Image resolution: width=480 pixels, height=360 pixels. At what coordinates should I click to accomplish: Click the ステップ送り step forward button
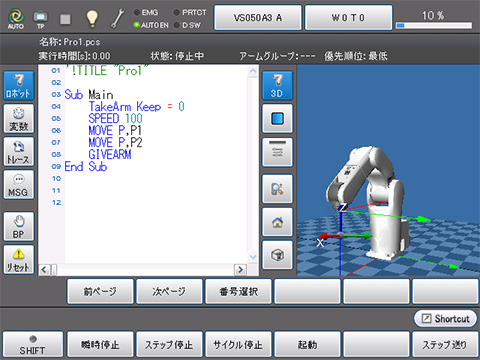tap(445, 344)
